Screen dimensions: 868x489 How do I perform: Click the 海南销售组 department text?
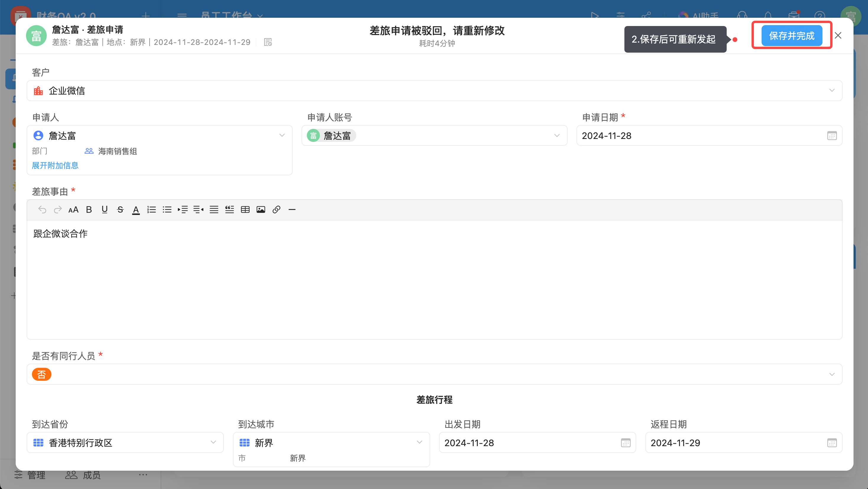[x=118, y=151]
